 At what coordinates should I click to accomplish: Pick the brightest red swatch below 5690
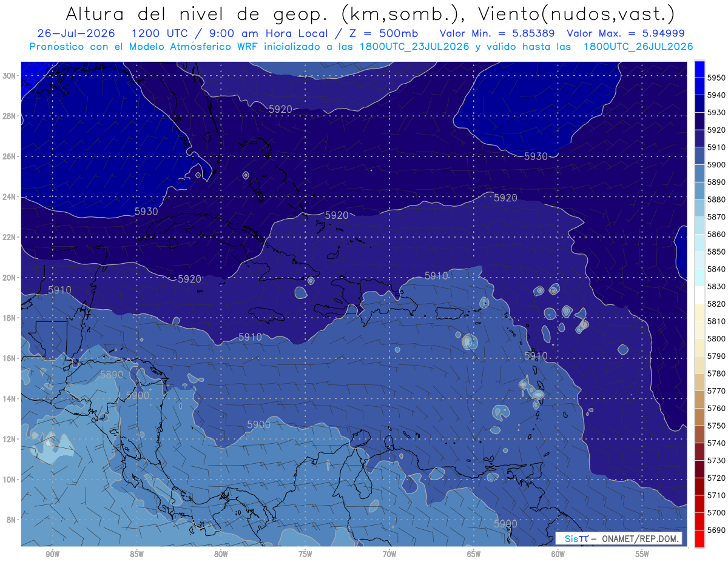[699, 538]
